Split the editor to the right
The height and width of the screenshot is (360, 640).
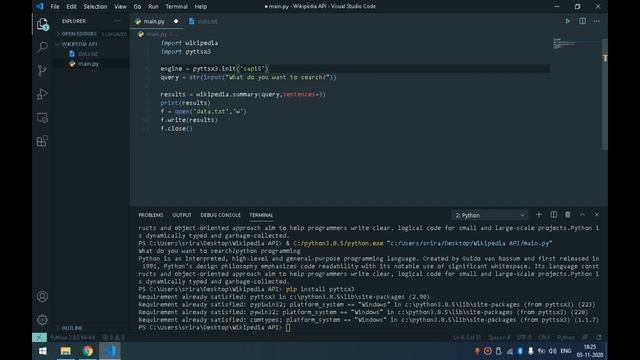click(x=582, y=21)
